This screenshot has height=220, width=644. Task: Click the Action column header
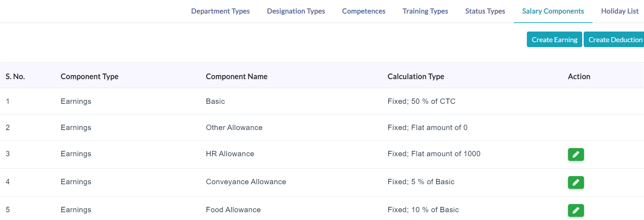point(579,77)
